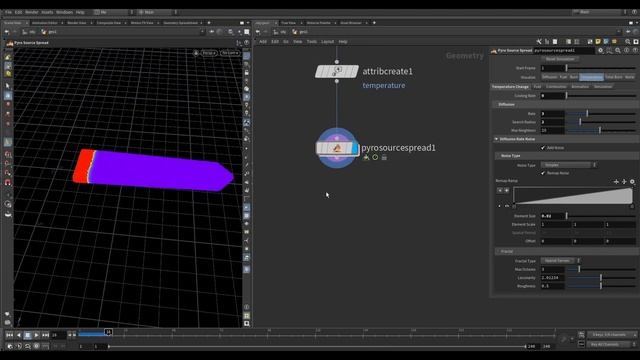Click the stop playback button
The image size is (640, 360).
(x=28, y=335)
